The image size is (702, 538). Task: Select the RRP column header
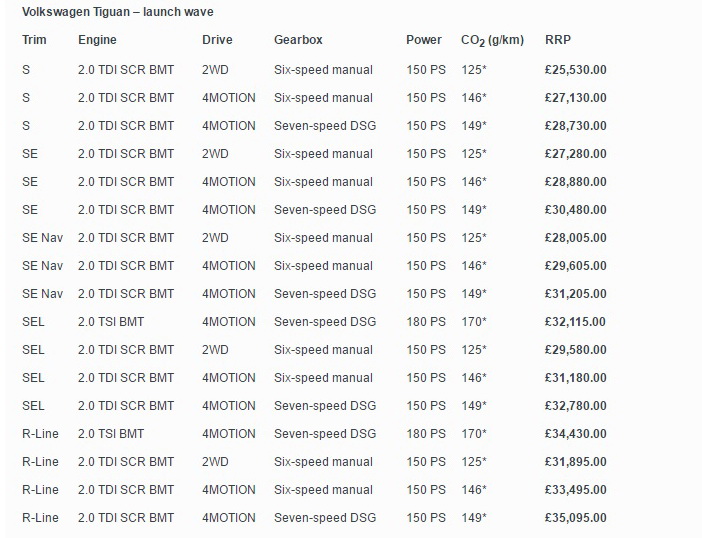tap(558, 40)
